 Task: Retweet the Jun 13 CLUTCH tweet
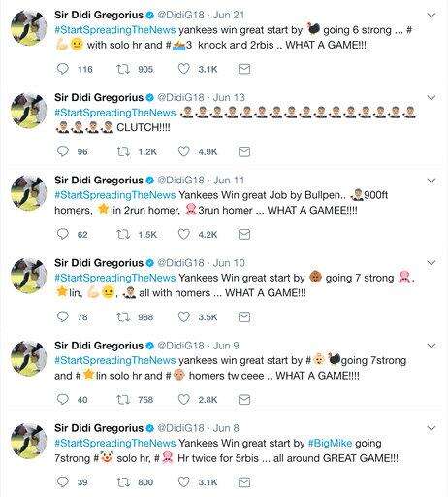click(x=123, y=151)
